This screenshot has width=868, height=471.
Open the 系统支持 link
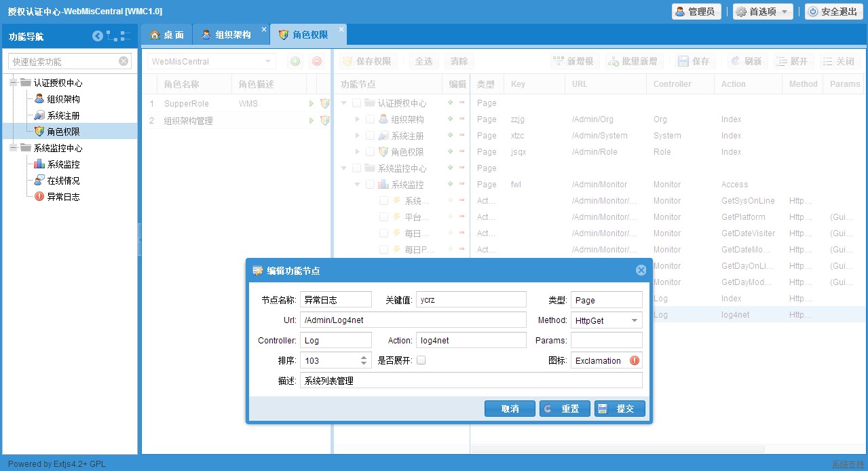tap(848, 464)
